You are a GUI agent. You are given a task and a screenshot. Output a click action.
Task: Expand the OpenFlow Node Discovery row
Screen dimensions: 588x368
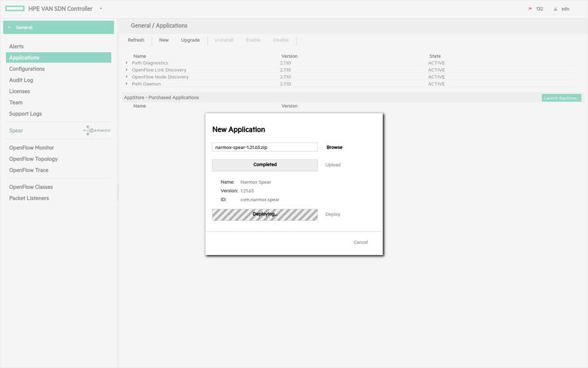point(127,77)
